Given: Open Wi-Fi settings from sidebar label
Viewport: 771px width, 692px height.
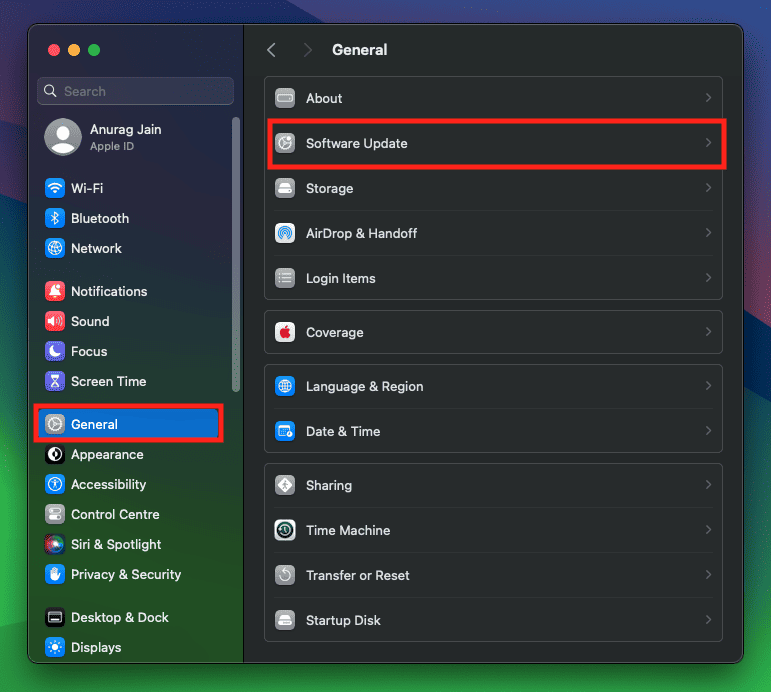Looking at the screenshot, I should [x=87, y=188].
